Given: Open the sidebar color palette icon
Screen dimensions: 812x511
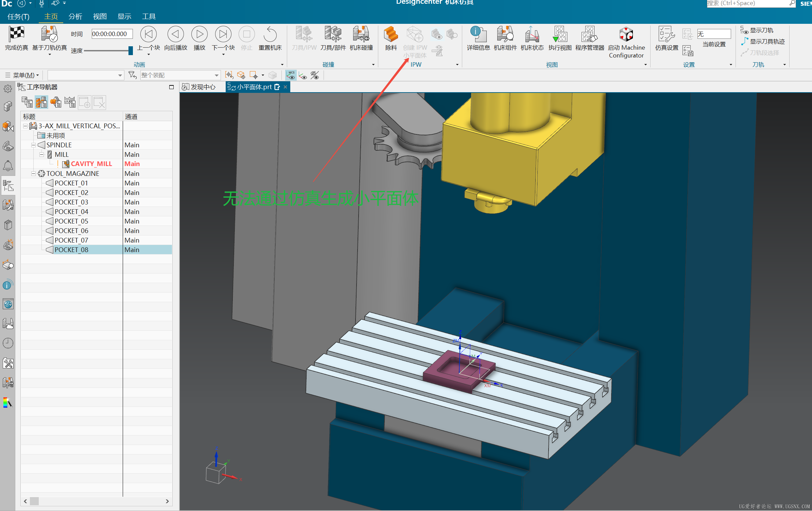Looking at the screenshot, I should [x=8, y=402].
